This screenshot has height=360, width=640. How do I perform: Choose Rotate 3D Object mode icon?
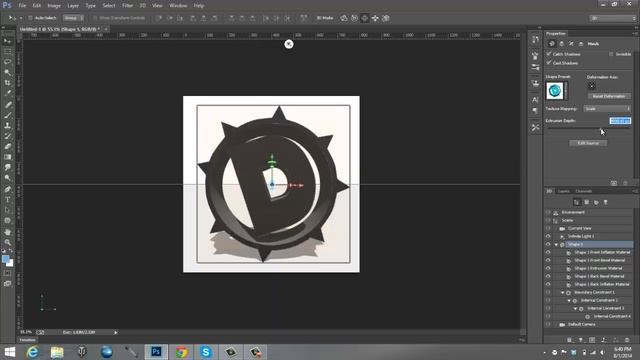344,18
